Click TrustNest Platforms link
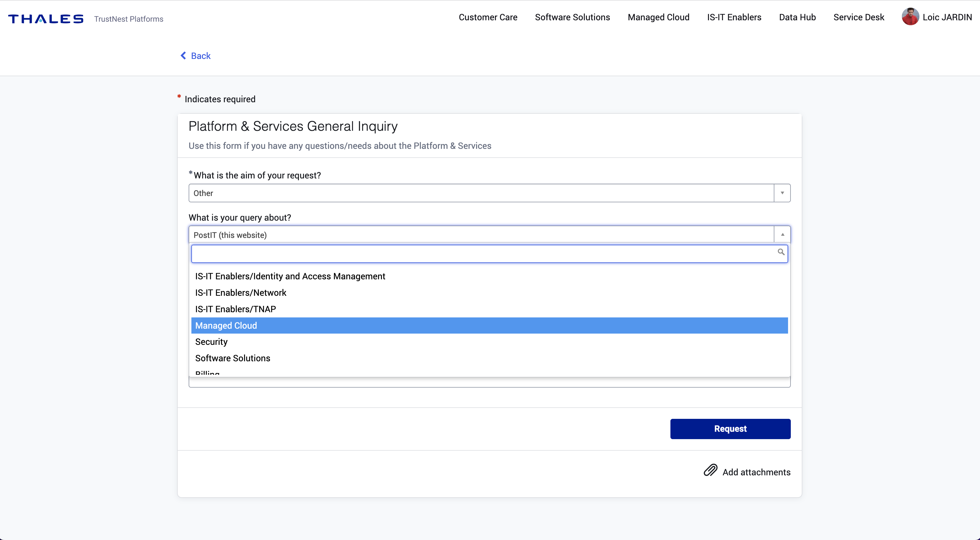The image size is (980, 540). click(x=129, y=19)
